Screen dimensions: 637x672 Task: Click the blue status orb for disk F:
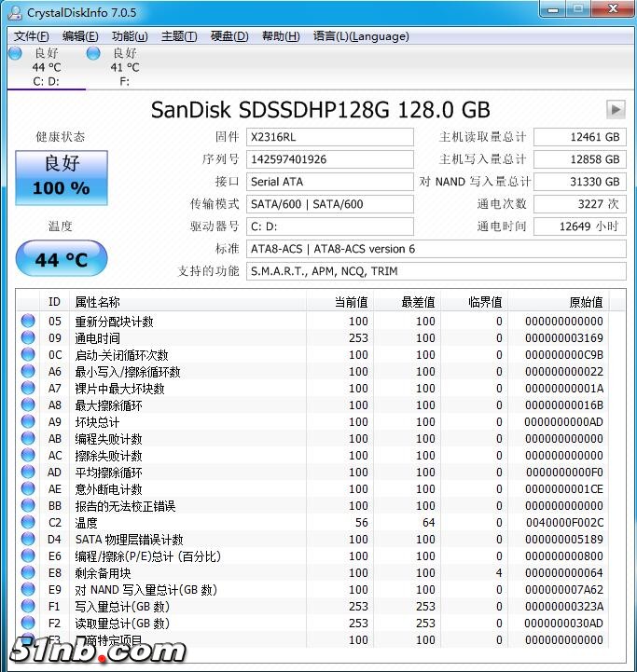click(x=93, y=53)
